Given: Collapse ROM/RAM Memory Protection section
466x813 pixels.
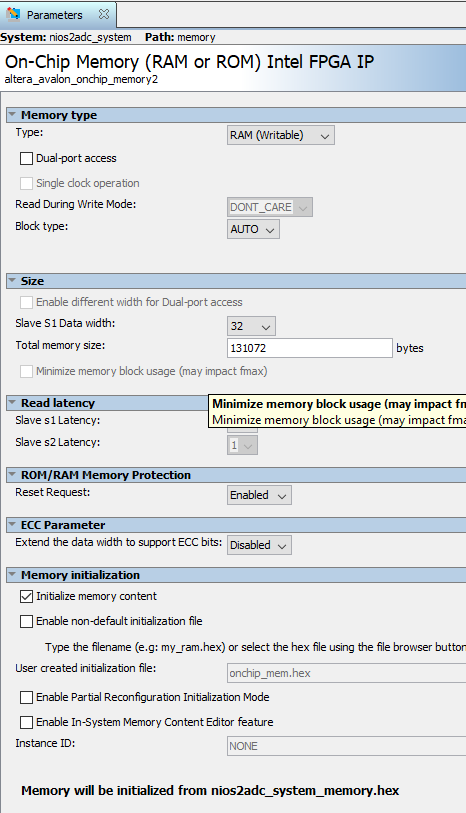Looking at the screenshot, I should point(12,474).
